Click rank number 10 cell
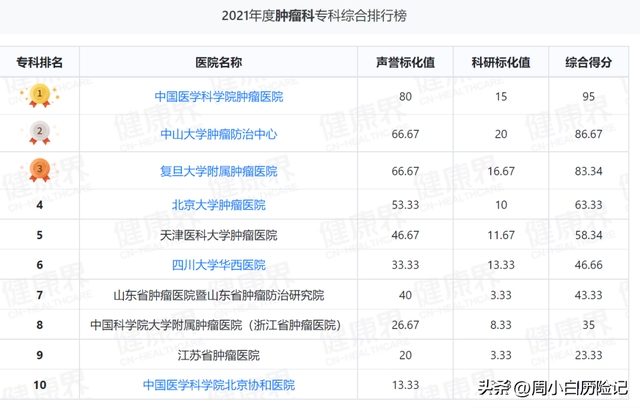640x408 pixels. (x=40, y=385)
